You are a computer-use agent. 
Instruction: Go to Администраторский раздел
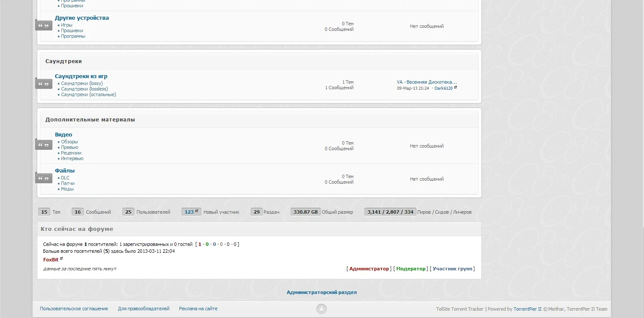(322, 292)
